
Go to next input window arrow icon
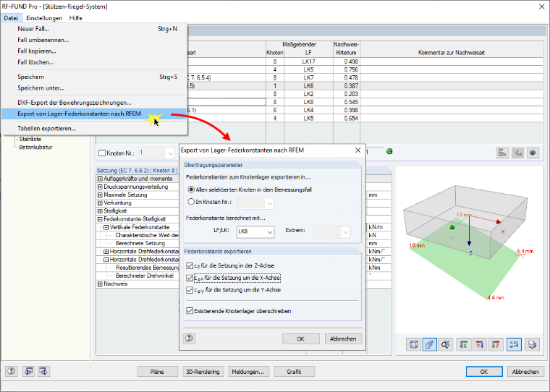coord(44,371)
